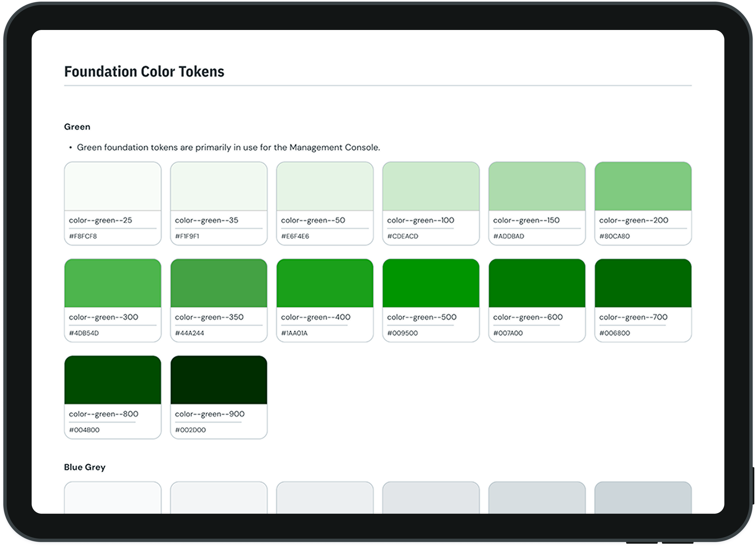Click the Blue Grey section heading
This screenshot has height=547, width=756.
point(85,467)
